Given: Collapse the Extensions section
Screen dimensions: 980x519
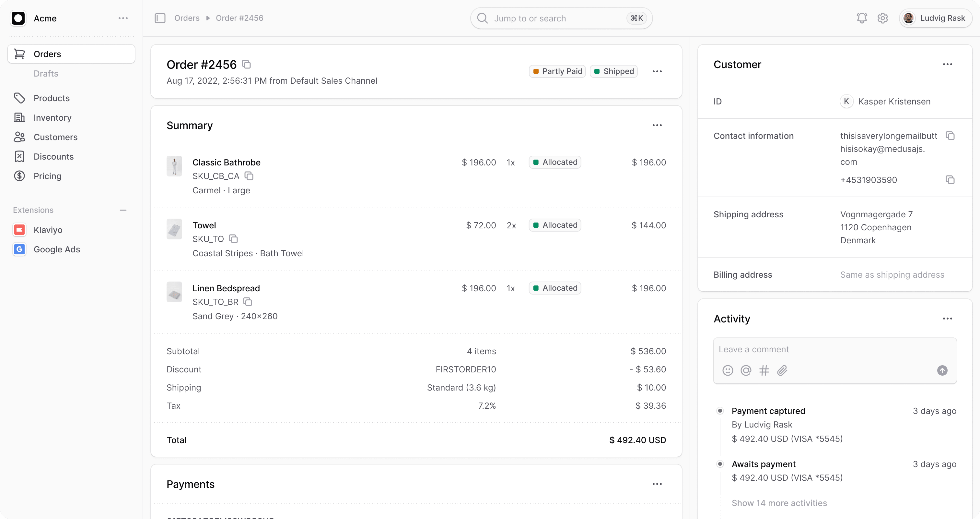Looking at the screenshot, I should [123, 210].
